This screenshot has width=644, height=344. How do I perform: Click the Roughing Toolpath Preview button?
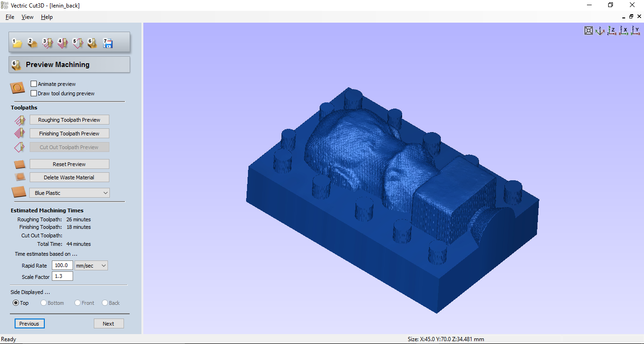tap(69, 119)
